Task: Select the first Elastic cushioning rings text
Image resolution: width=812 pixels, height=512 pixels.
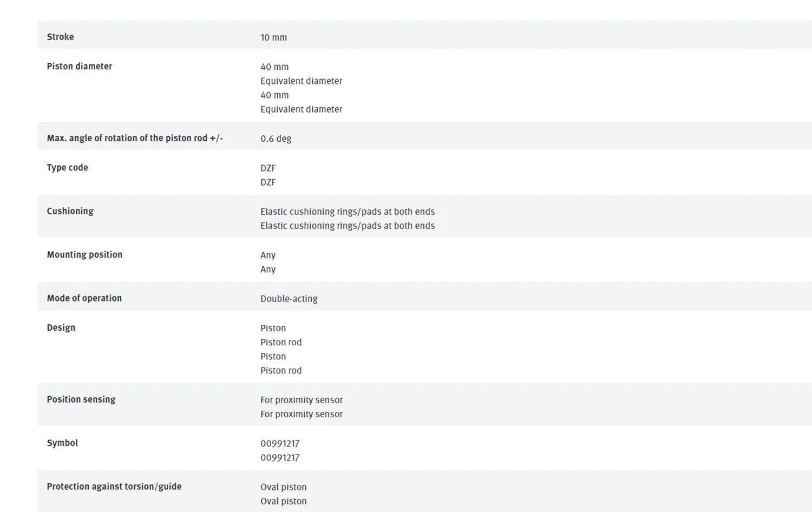Action: coord(348,212)
